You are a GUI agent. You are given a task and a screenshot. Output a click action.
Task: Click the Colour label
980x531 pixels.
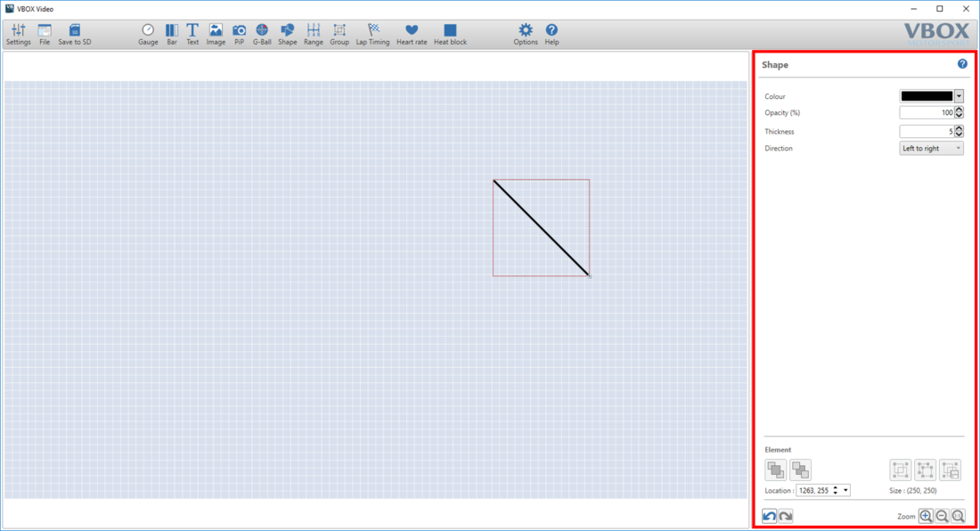click(774, 96)
